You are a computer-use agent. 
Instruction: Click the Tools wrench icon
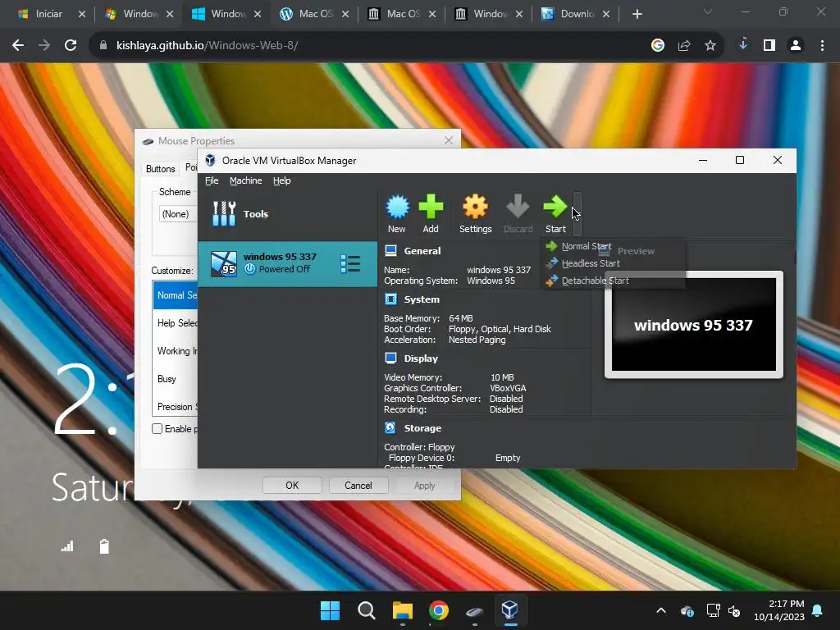click(x=224, y=214)
